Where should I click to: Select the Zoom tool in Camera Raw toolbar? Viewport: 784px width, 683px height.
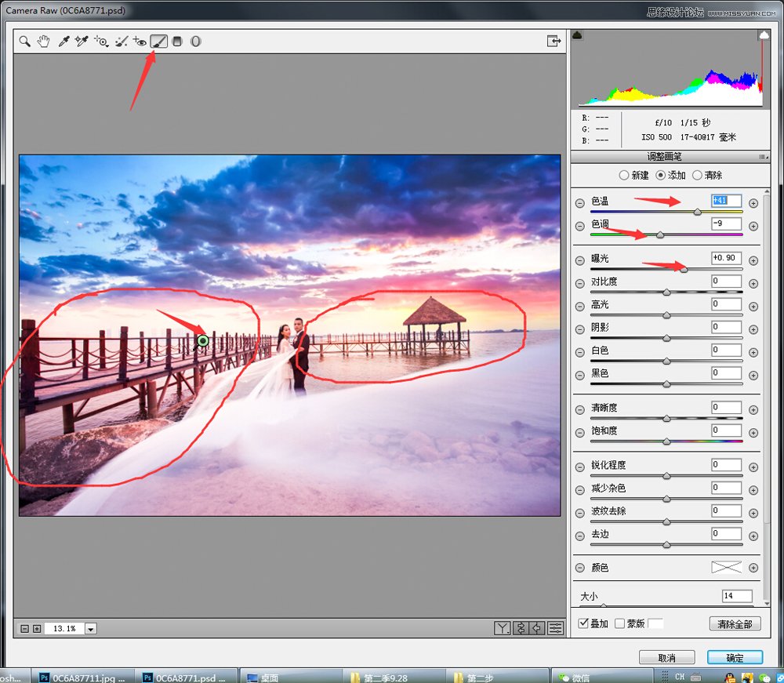point(24,42)
